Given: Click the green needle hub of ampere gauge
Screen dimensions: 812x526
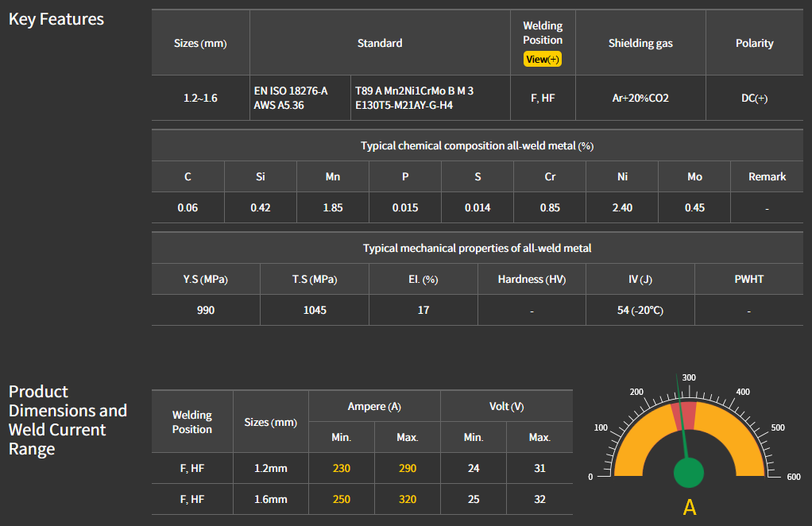Looking at the screenshot, I should (x=689, y=473).
